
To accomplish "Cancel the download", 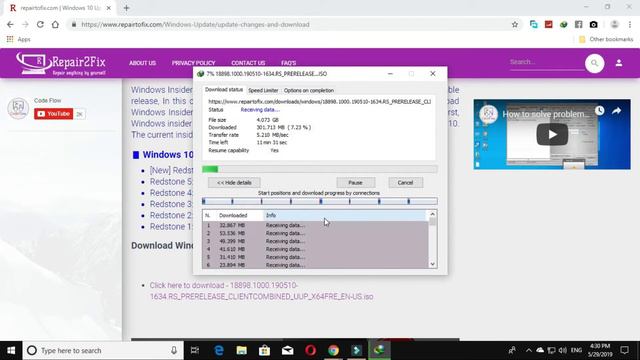I will 405,182.
